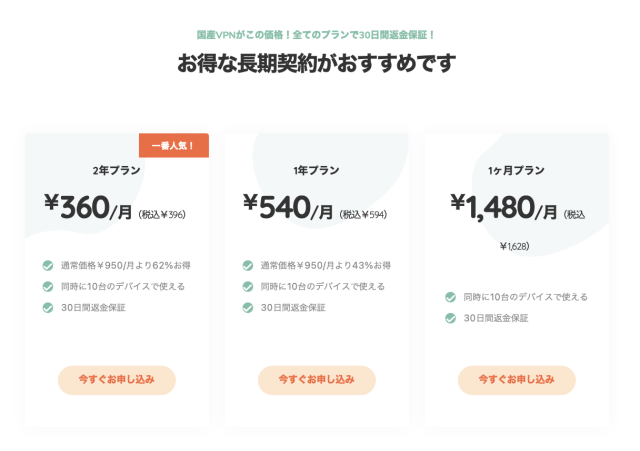Click the ¥540/月 price

point(288,208)
